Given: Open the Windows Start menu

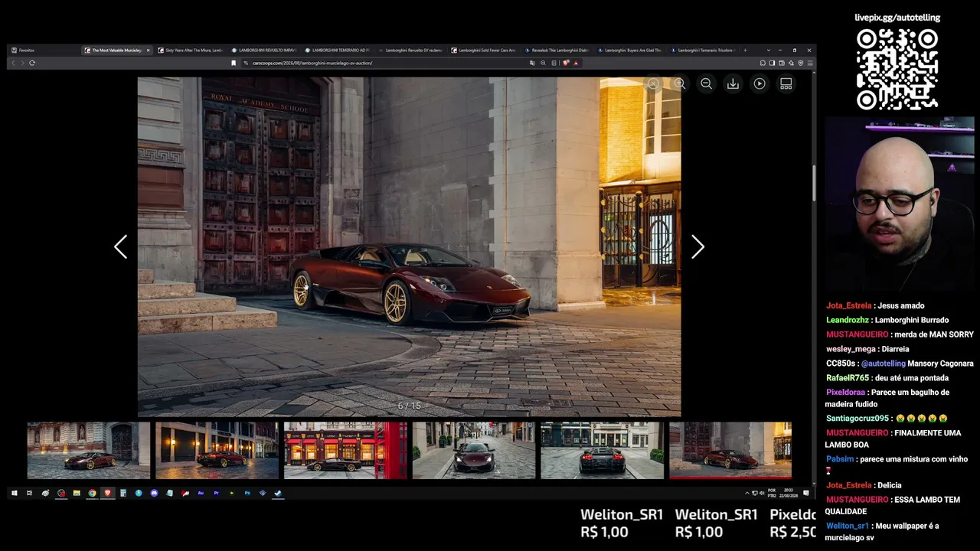Looking at the screenshot, I should coord(14,494).
